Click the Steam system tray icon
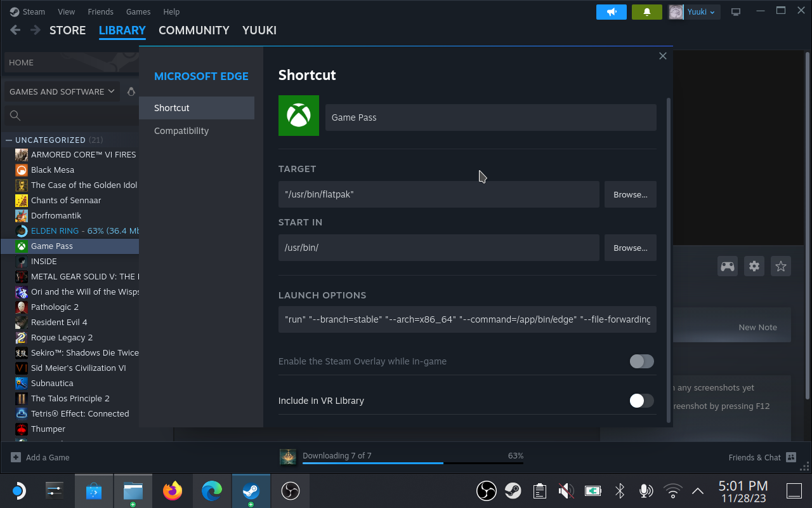 coord(513,491)
